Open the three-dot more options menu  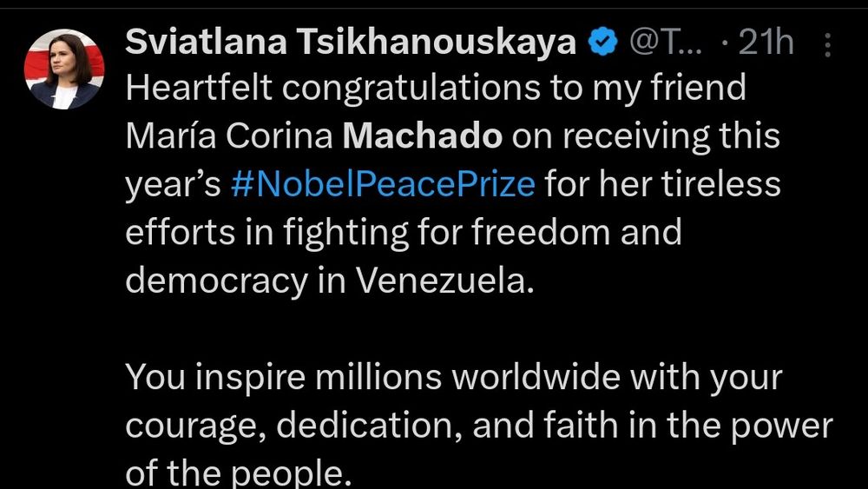click(827, 45)
